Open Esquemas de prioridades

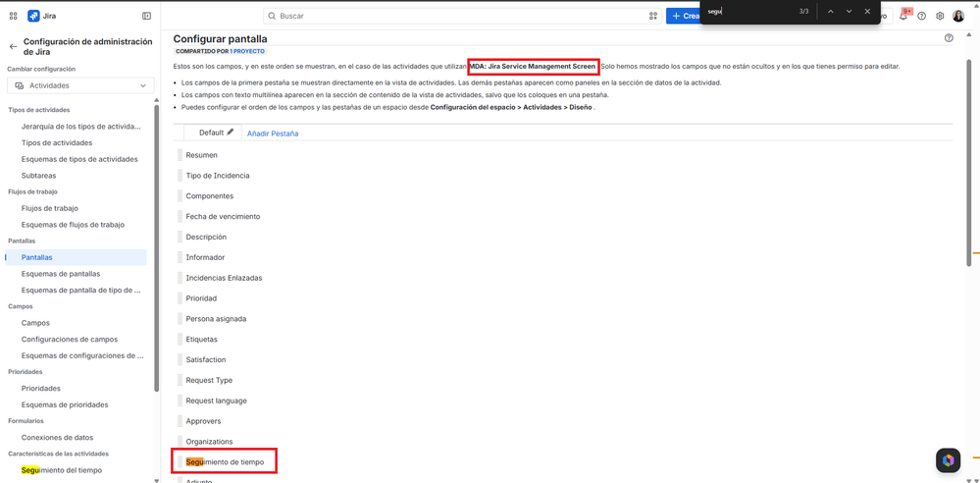[x=65, y=404]
